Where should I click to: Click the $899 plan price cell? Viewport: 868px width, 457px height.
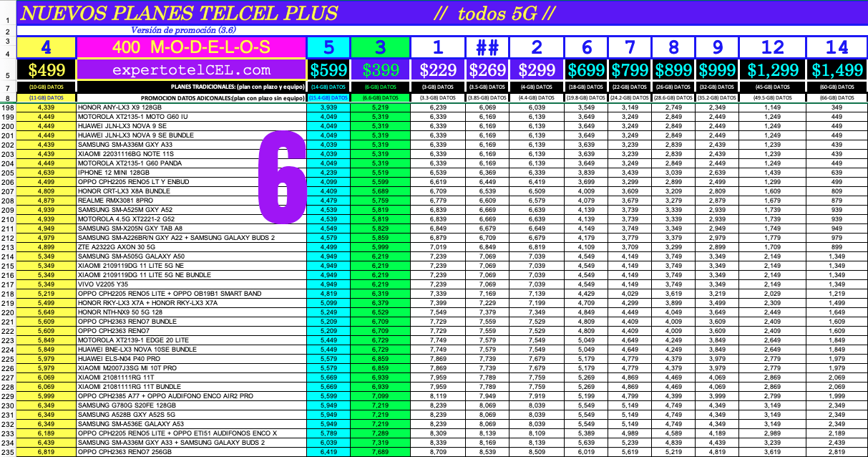click(x=673, y=70)
